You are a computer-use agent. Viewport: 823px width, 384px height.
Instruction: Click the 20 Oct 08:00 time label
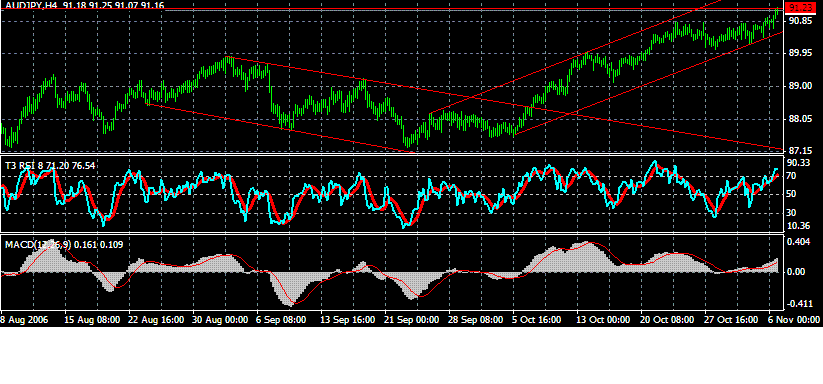[668, 319]
